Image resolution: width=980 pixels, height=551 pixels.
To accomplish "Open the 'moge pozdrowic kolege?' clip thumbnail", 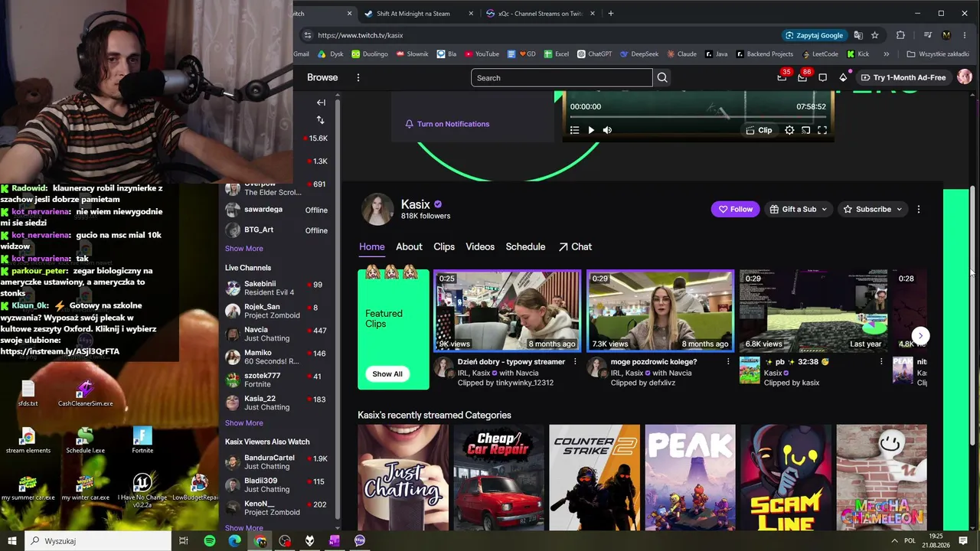I will pos(661,311).
